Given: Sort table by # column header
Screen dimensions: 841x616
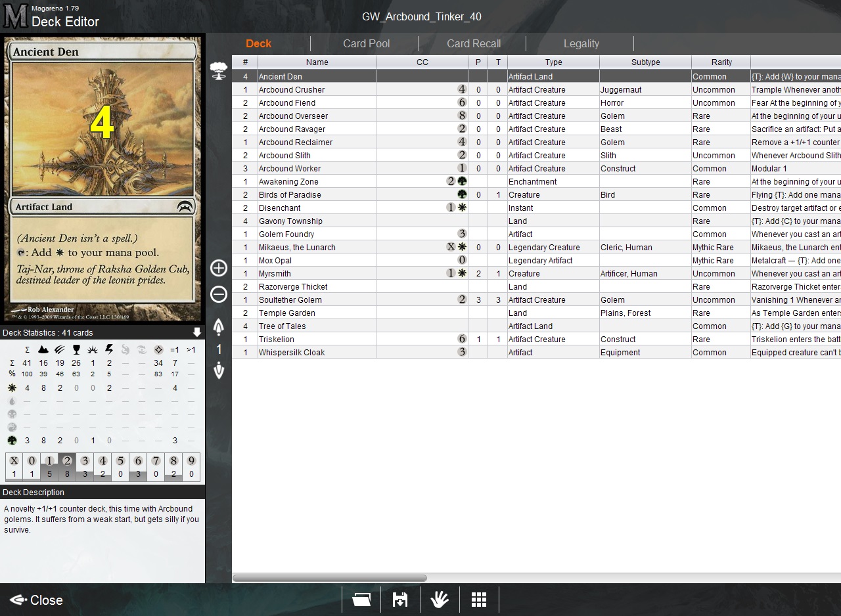Looking at the screenshot, I should coord(245,62).
